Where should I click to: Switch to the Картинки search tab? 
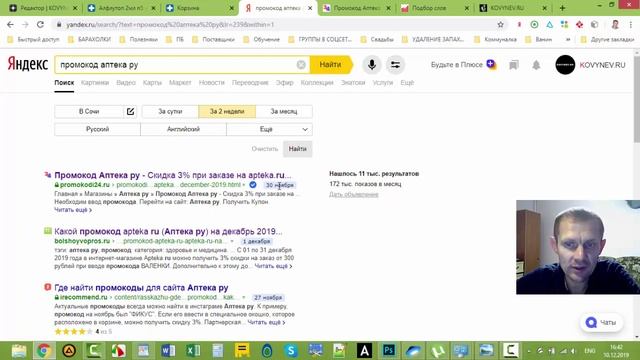tap(95, 82)
